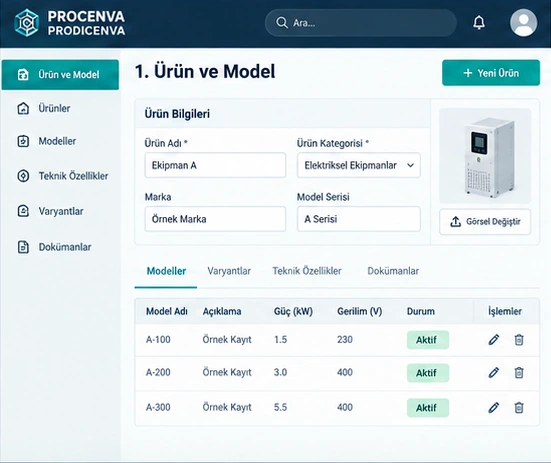Click the A-100 model name cell
The image size is (551, 463).
pyautogui.click(x=158, y=340)
